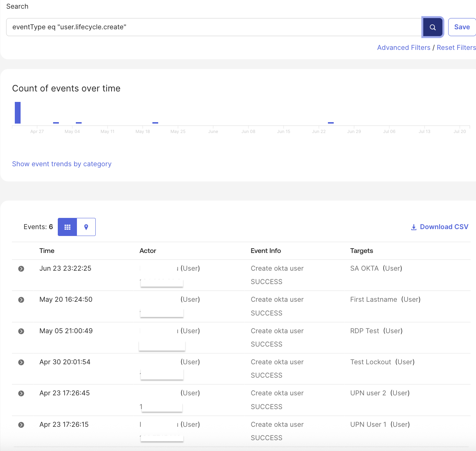
Task: Click into the eventType search field
Action: 213,27
